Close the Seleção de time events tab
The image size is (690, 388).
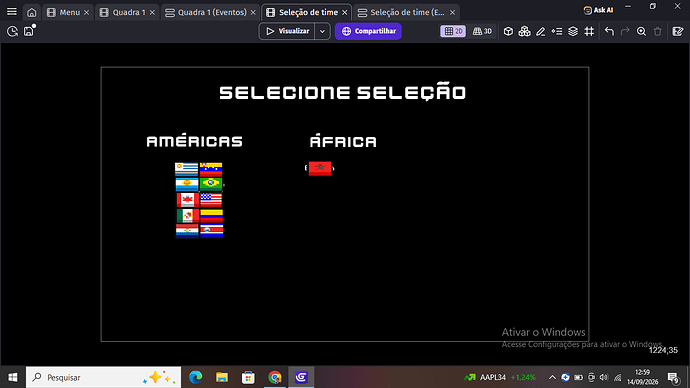coord(452,12)
